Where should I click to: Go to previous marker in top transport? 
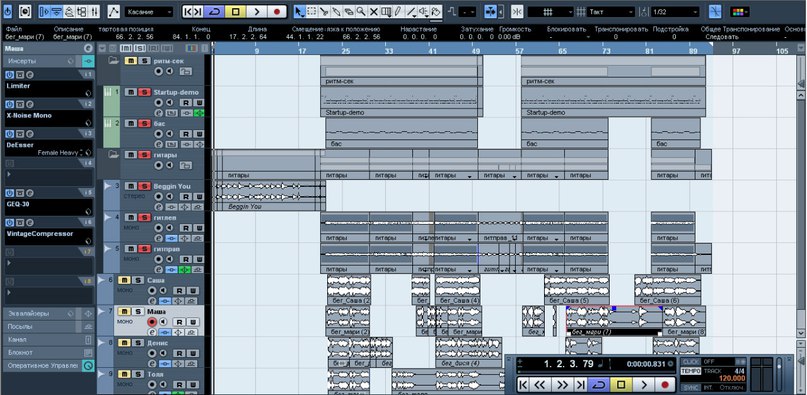(x=189, y=11)
